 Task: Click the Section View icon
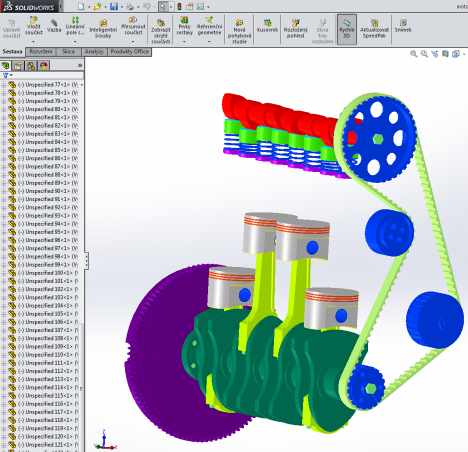445,54
